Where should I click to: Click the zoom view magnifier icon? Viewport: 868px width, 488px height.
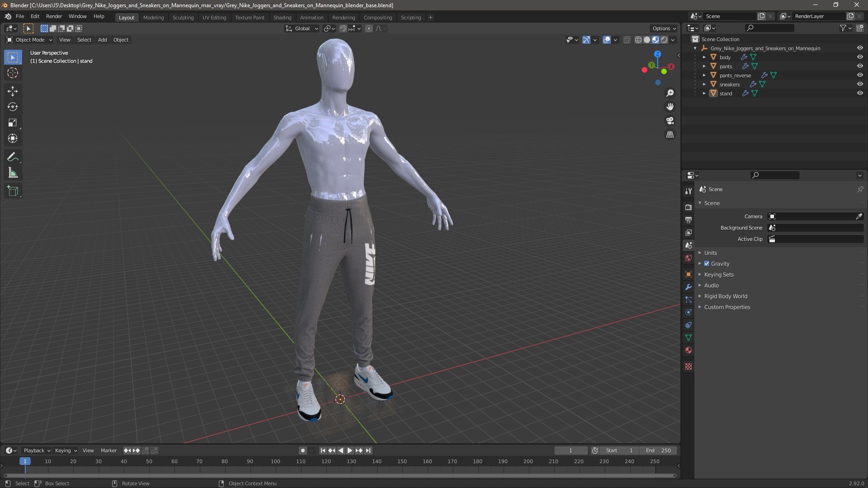(670, 93)
